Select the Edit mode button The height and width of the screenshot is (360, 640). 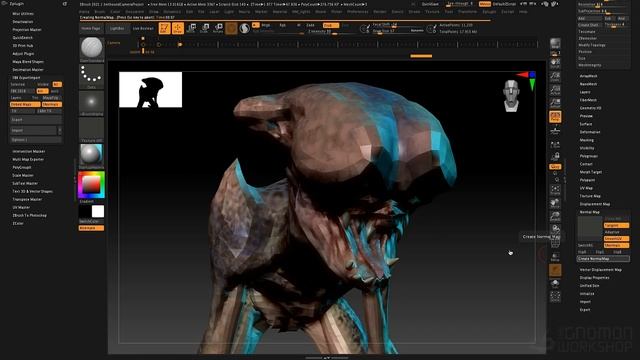pos(164,28)
